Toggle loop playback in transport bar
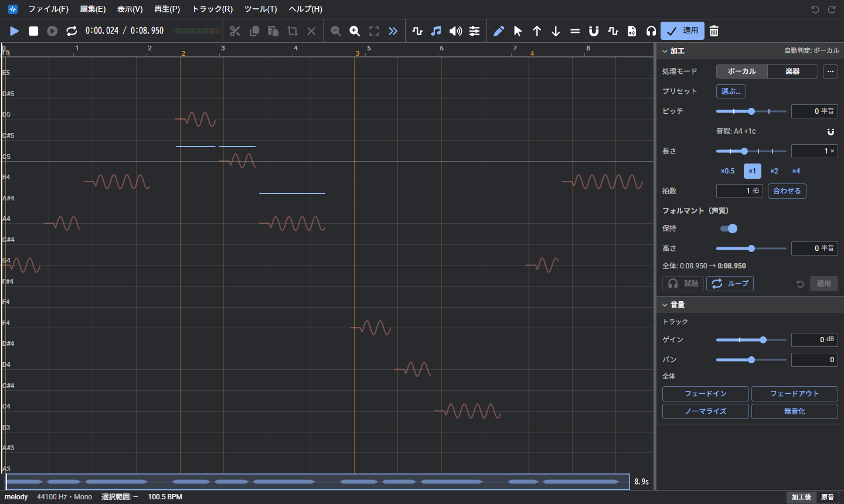The image size is (844, 504). (x=72, y=31)
